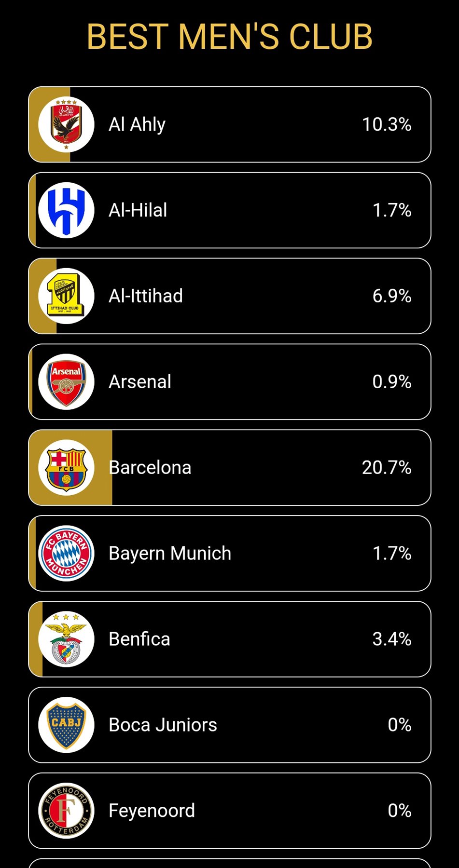The image size is (459, 868).
Task: Click the Best Men's Club heading
Action: click(229, 37)
